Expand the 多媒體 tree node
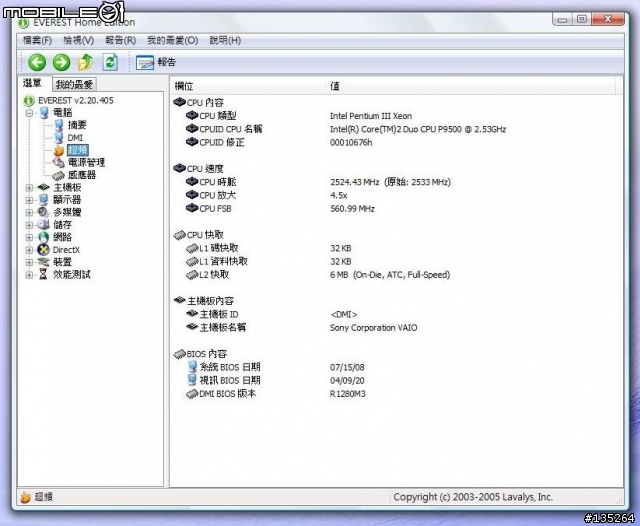 (29, 213)
